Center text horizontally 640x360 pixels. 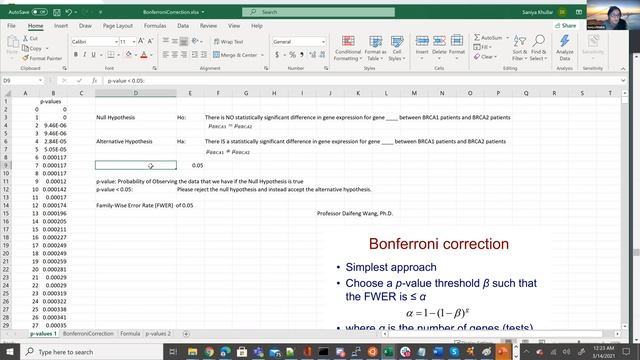coord(175,55)
